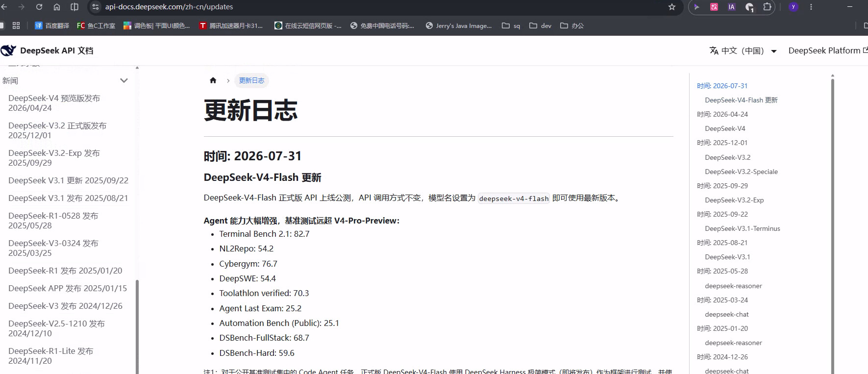Viewport: 868px width, 374px height.
Task: Jump to DeepSeek-V3.2-Exp in contents
Action: [x=734, y=200]
